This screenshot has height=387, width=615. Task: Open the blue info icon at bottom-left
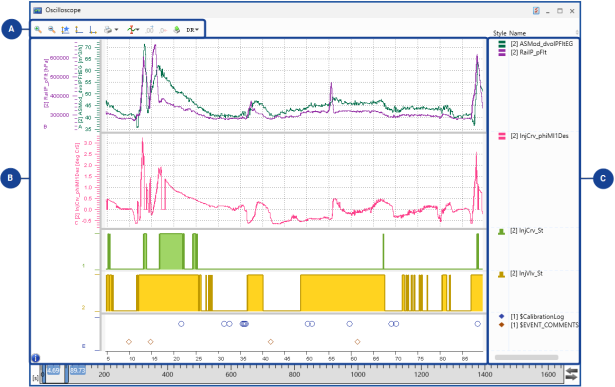point(35,358)
